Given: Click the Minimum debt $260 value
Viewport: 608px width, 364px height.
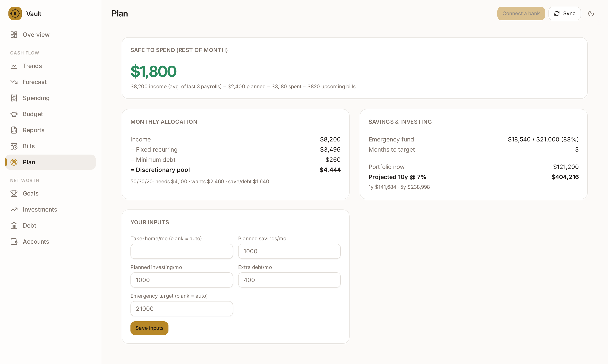Looking at the screenshot, I should pos(333,160).
